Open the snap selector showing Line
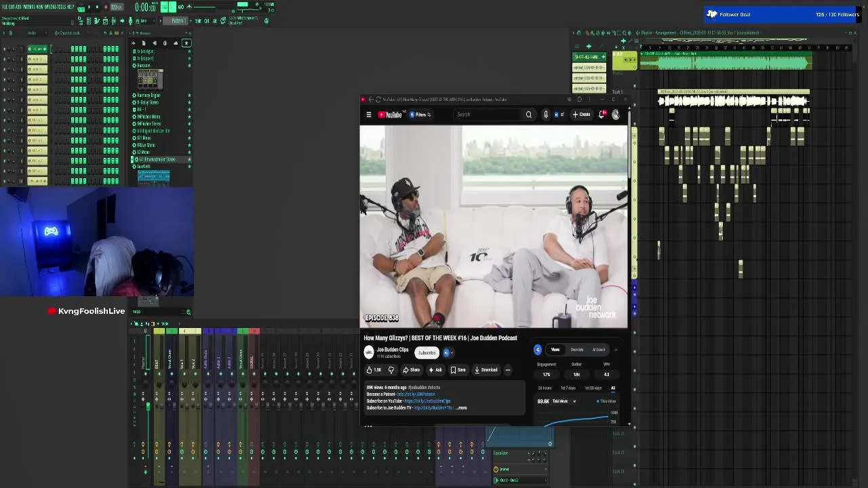868x488 pixels. pos(146,21)
